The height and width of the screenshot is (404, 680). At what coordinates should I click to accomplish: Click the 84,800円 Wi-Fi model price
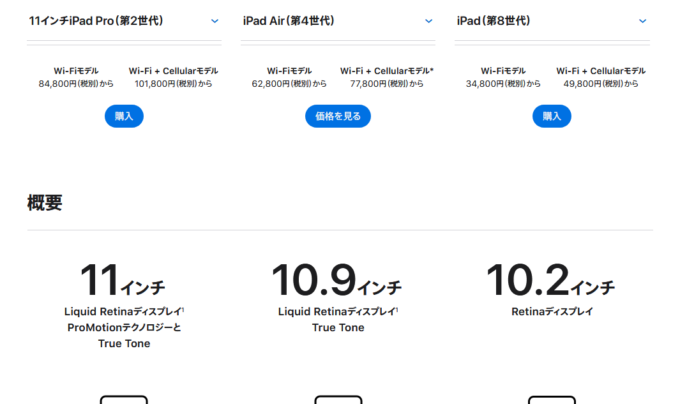click(76, 84)
